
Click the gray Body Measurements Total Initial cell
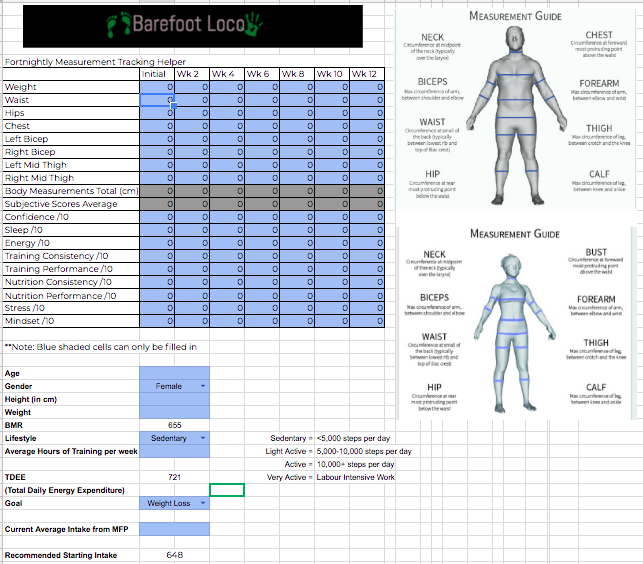(155, 191)
